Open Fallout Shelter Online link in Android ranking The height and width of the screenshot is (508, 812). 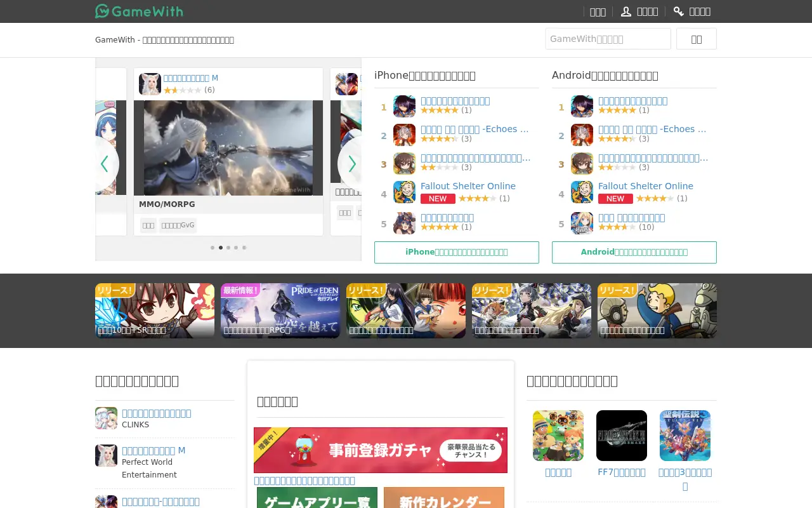646,186
